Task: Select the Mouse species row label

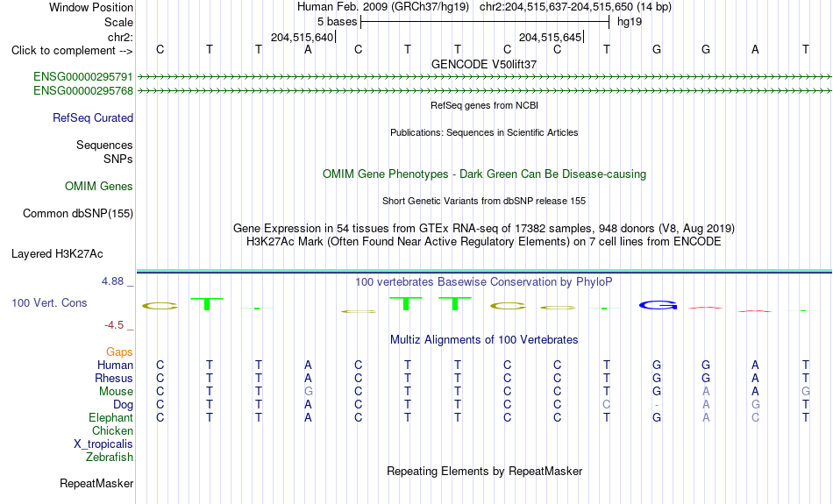Action: 116,392
